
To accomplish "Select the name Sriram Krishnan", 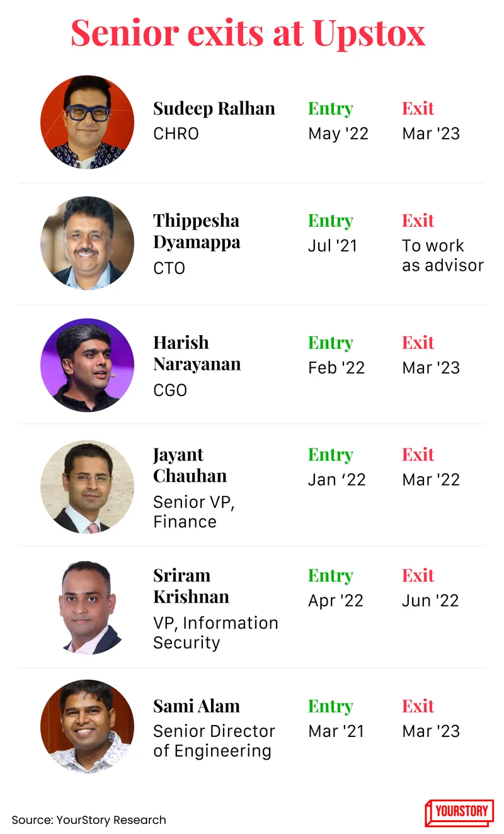I will pyautogui.click(x=191, y=586).
